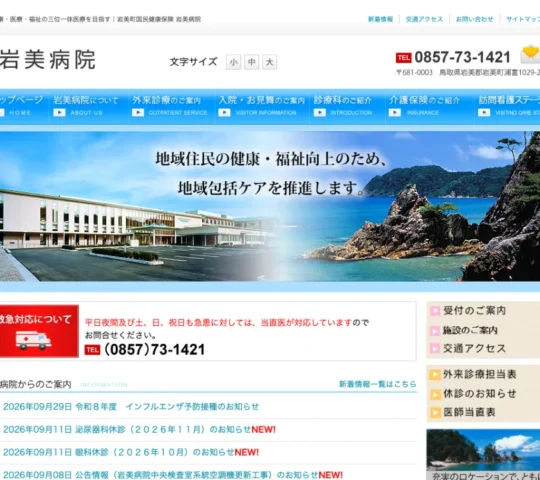540x480 pixels.
Task: Set text size to 小 (small)
Action: 233,62
